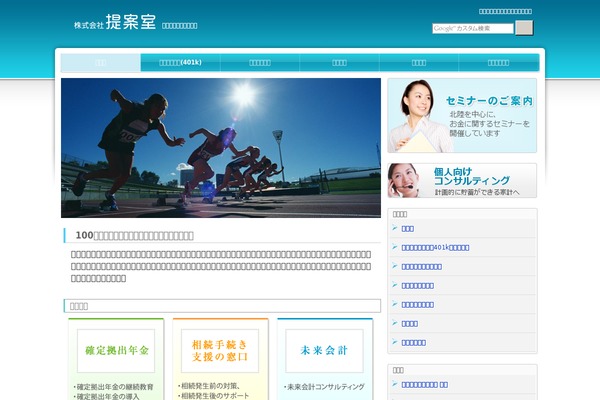Image resolution: width=600 pixels, height=400 pixels.
Task: Click the heading beginning with 100
Action: 134,235
